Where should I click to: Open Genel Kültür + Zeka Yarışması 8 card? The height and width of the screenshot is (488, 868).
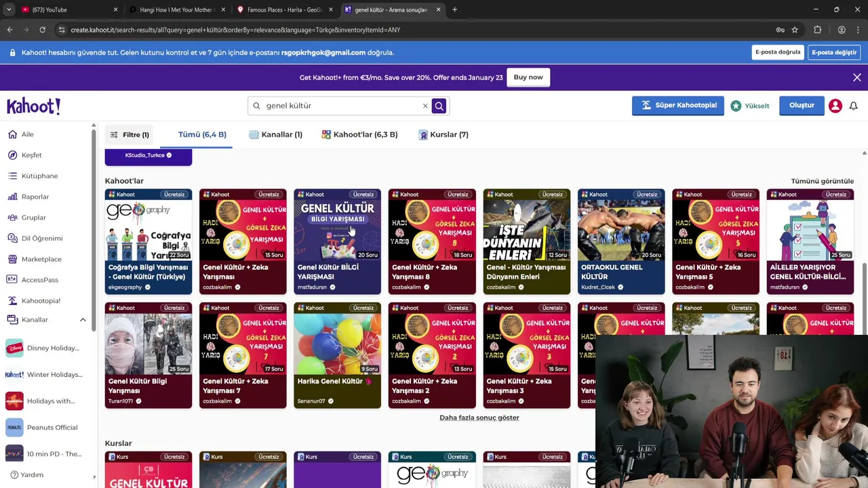pyautogui.click(x=432, y=242)
